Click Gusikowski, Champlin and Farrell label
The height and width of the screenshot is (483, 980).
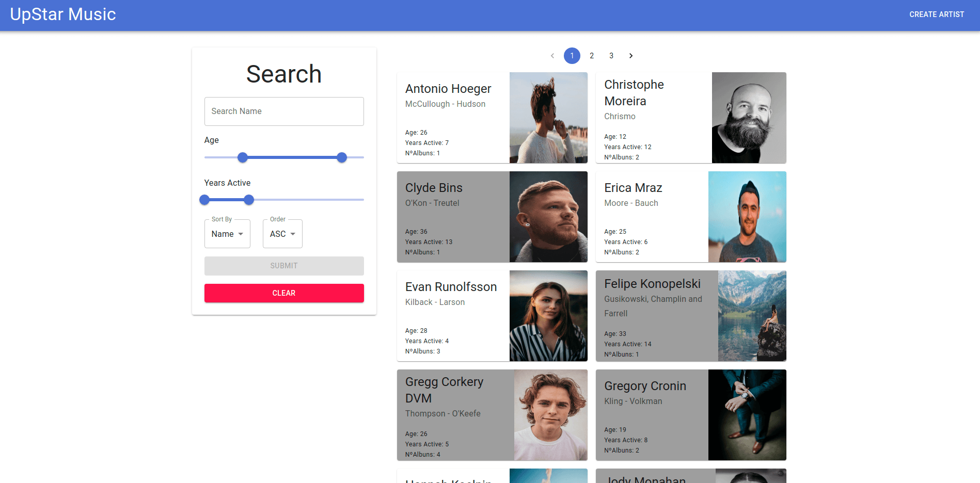(x=653, y=306)
